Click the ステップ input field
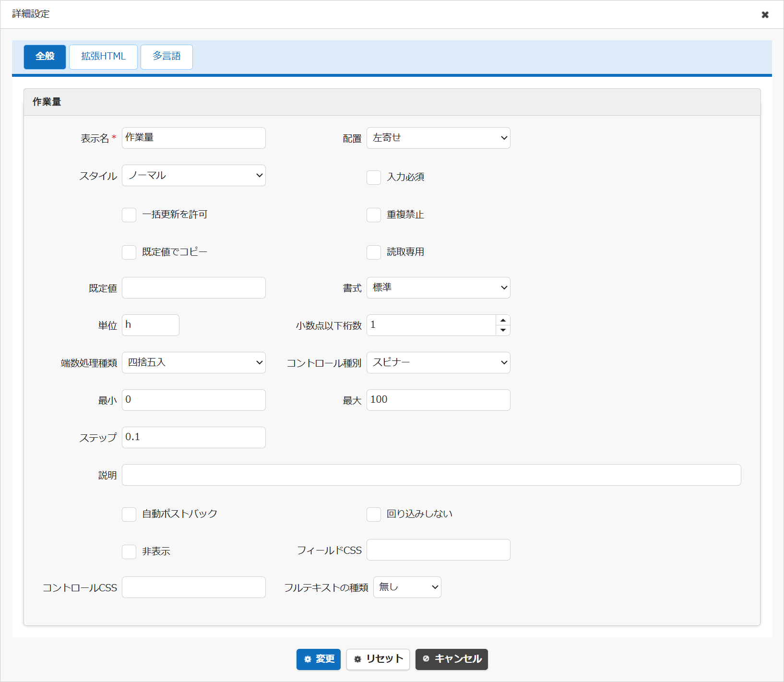 coord(194,437)
